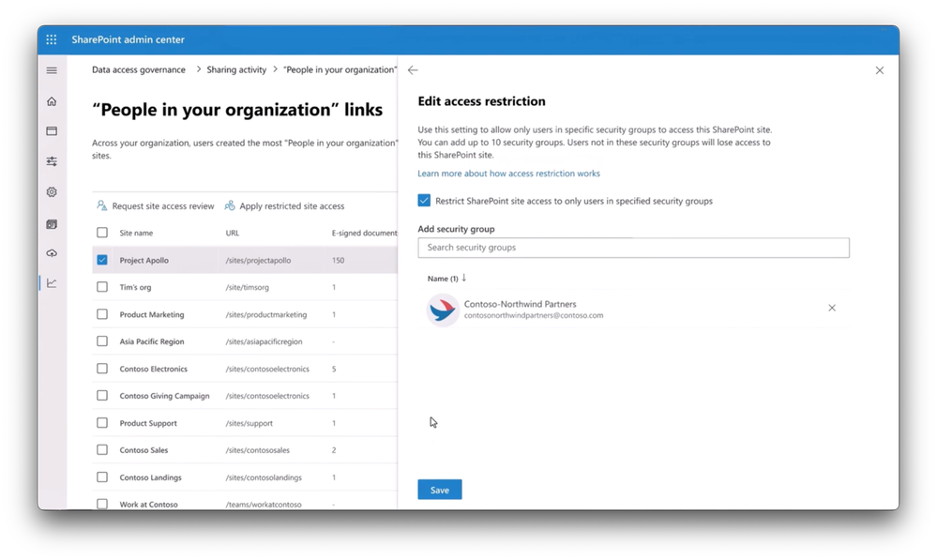Remove Contoso-Northwind Partners security group
The height and width of the screenshot is (560, 937).
(x=832, y=308)
